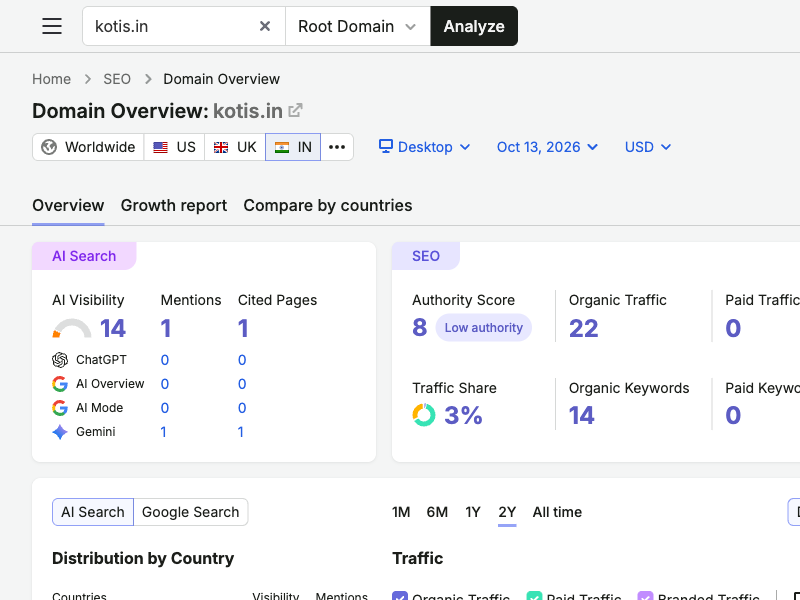Image resolution: width=800 pixels, height=600 pixels.
Task: Switch to the Overview tab
Action: coord(68,205)
